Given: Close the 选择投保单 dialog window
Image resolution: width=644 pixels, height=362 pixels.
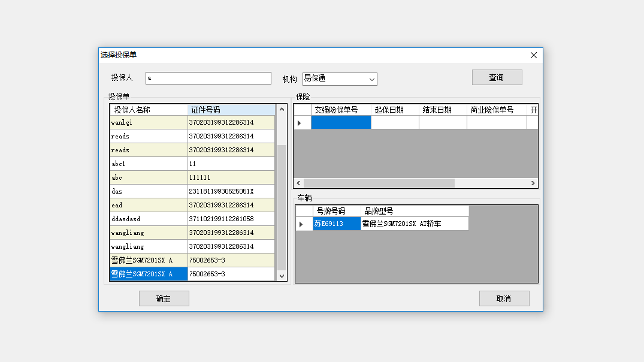Looking at the screenshot, I should coord(533,55).
